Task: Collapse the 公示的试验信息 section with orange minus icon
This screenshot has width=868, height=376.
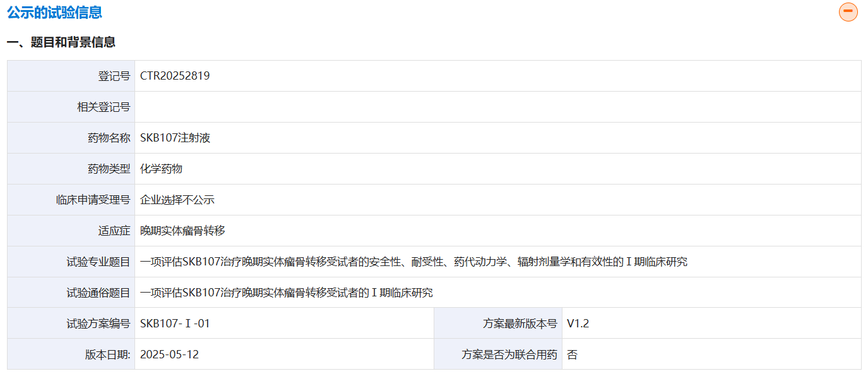Action: click(848, 12)
